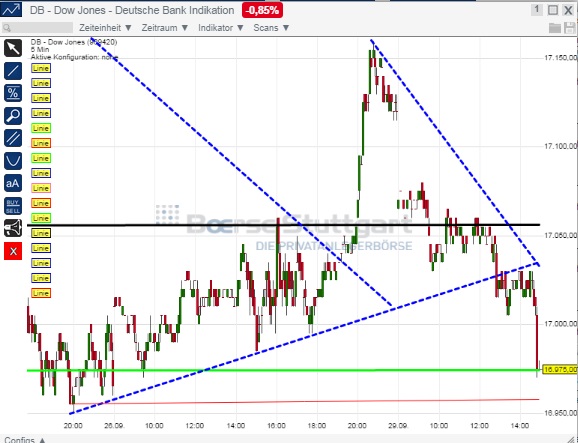Open the Zeitraum dropdown
This screenshot has width=578, height=443.
click(165, 28)
